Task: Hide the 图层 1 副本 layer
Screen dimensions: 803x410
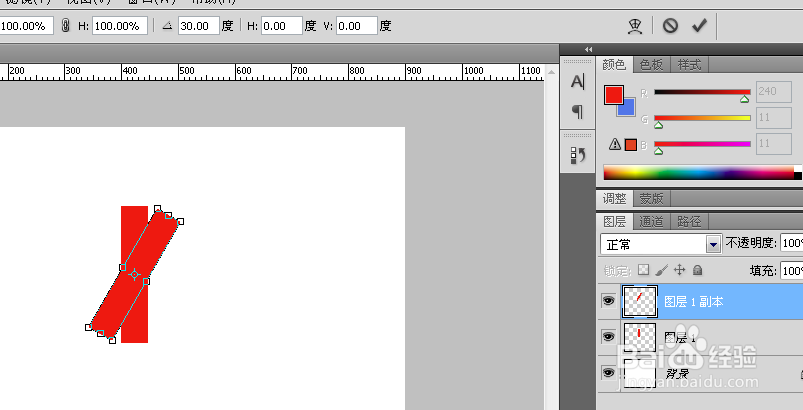Action: (x=608, y=301)
